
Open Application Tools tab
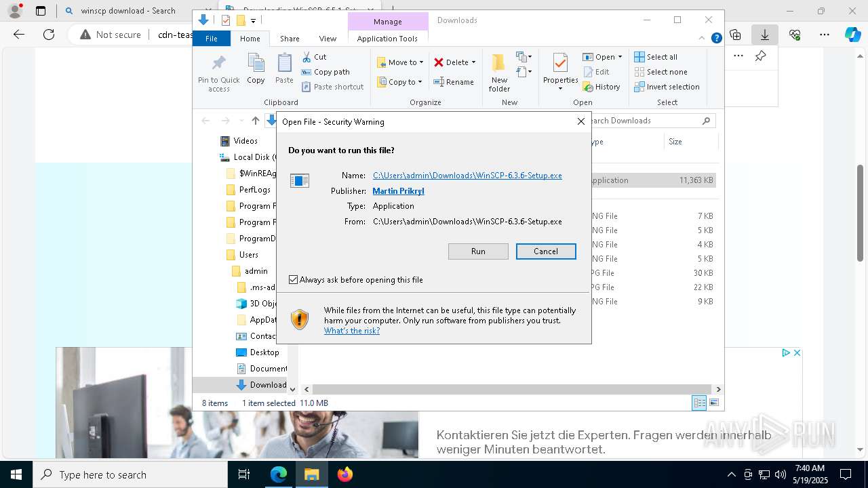pos(387,39)
